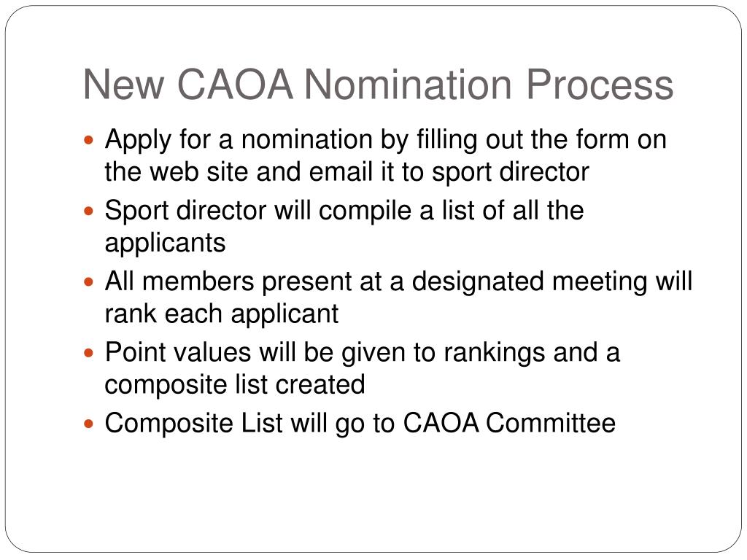Click the word CAOA in the title
The image size is (747, 560).
pos(235,85)
